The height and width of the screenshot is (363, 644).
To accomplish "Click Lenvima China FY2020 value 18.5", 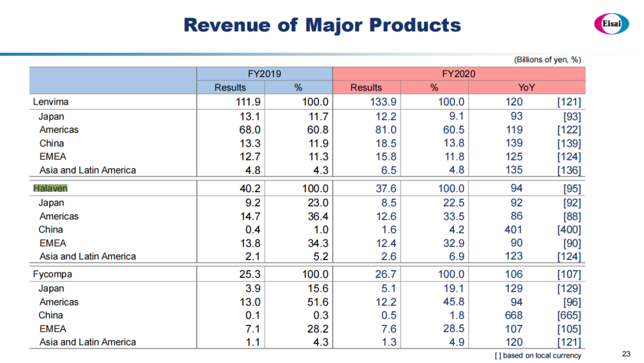I will (x=386, y=143).
